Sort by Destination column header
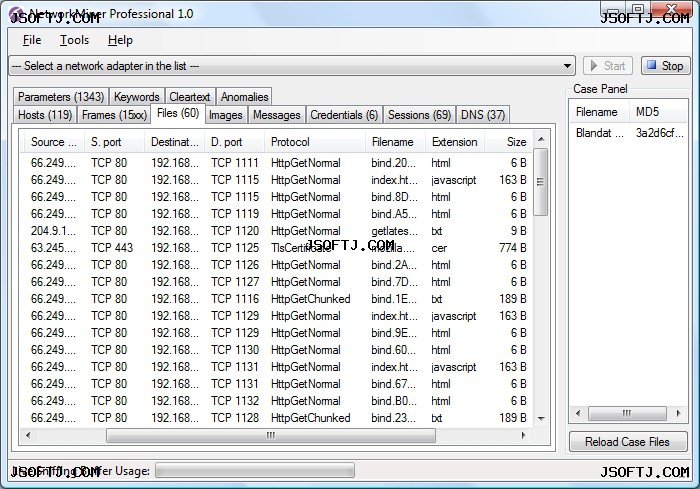 coord(175,142)
